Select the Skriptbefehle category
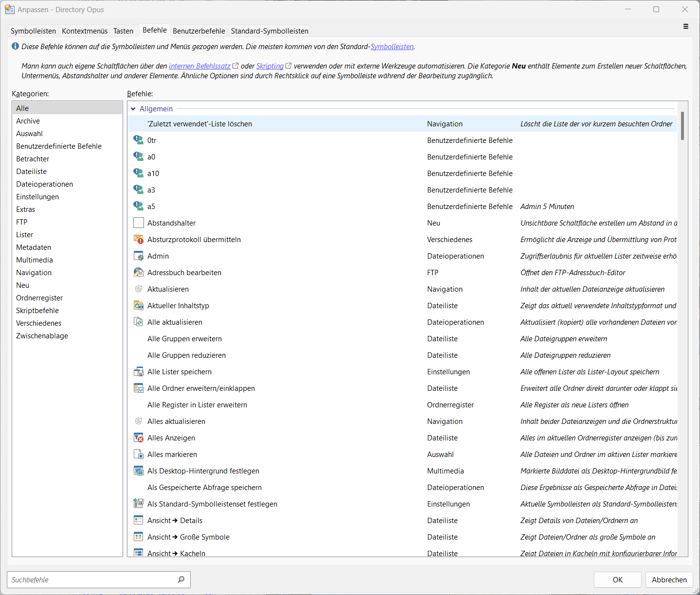This screenshot has width=700, height=595. pyautogui.click(x=67, y=310)
